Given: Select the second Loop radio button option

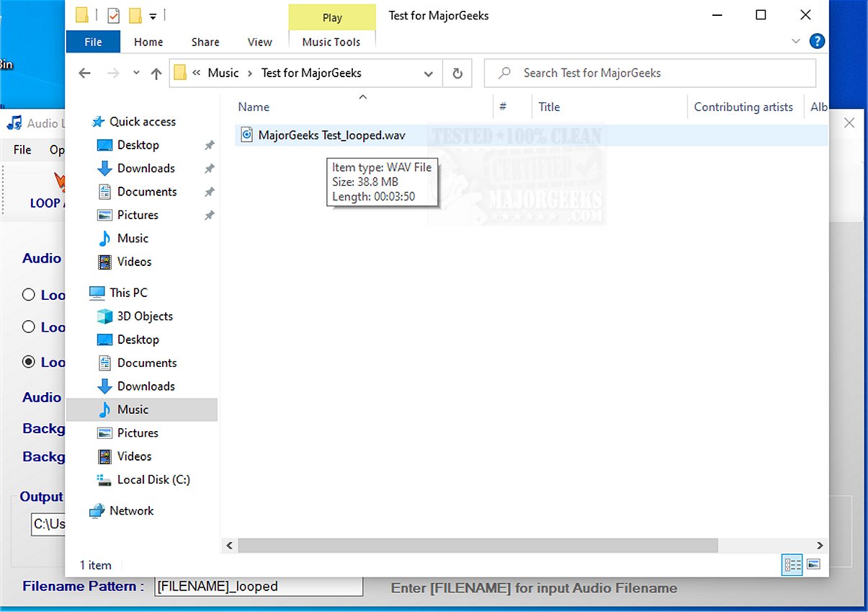Looking at the screenshot, I should point(29,327).
